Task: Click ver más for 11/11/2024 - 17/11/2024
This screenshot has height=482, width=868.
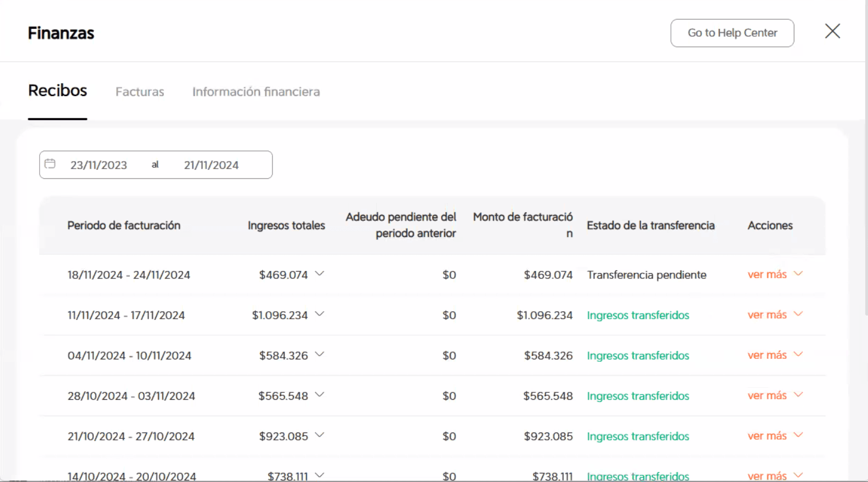Action: coord(774,315)
